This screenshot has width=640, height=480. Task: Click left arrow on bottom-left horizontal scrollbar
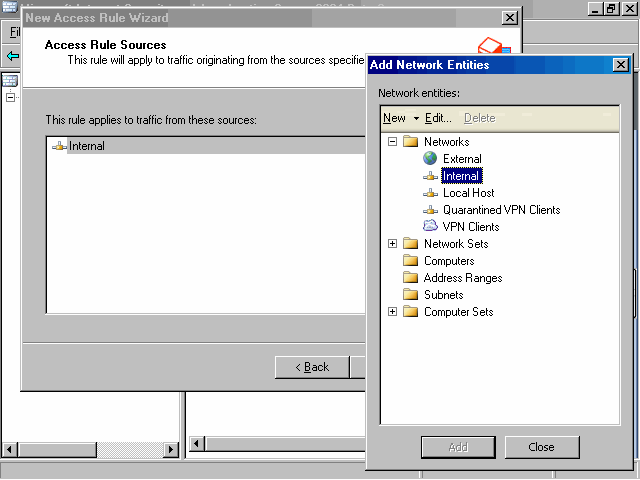[x=10, y=450]
